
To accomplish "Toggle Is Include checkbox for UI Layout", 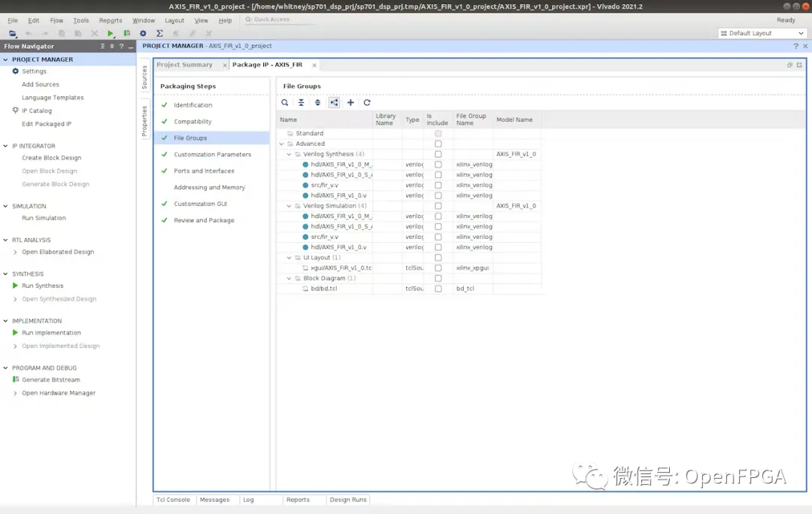I will (438, 258).
